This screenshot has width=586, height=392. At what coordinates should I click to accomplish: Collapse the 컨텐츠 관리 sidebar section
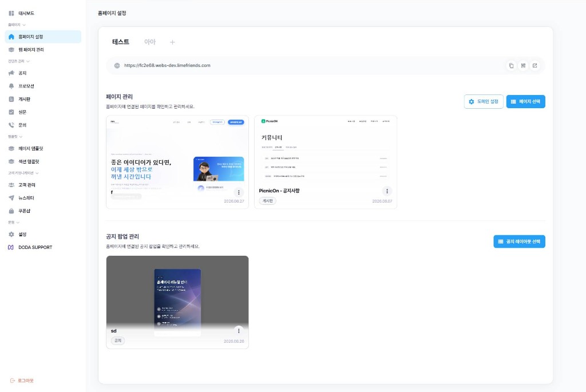(x=19, y=61)
